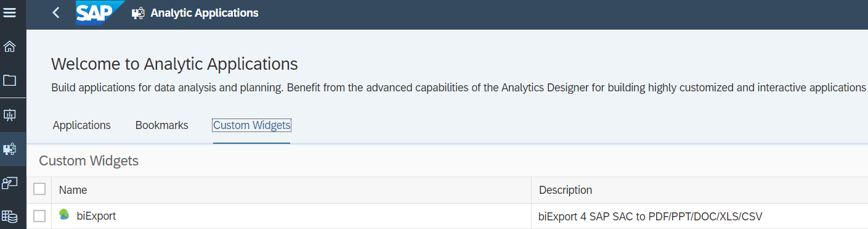Image resolution: width=868 pixels, height=229 pixels.
Task: Click the puzzle icon beside Analytic Applications title
Action: pos(139,13)
